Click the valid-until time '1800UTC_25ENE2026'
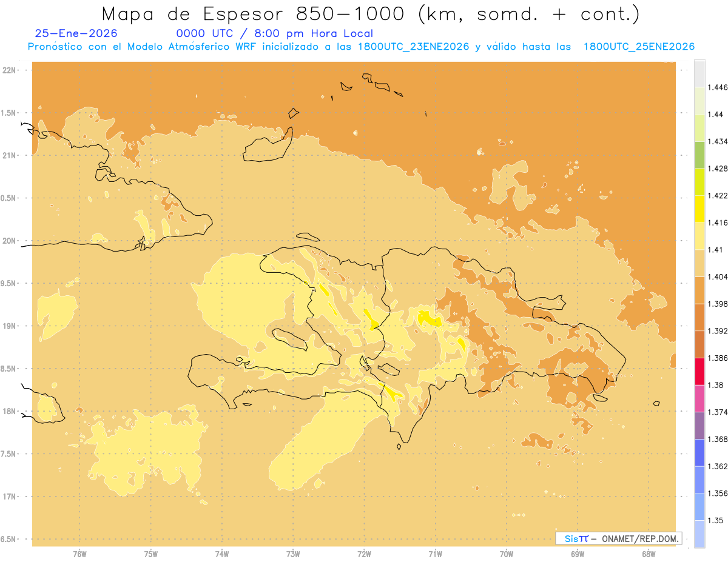728x562 pixels. point(639,47)
